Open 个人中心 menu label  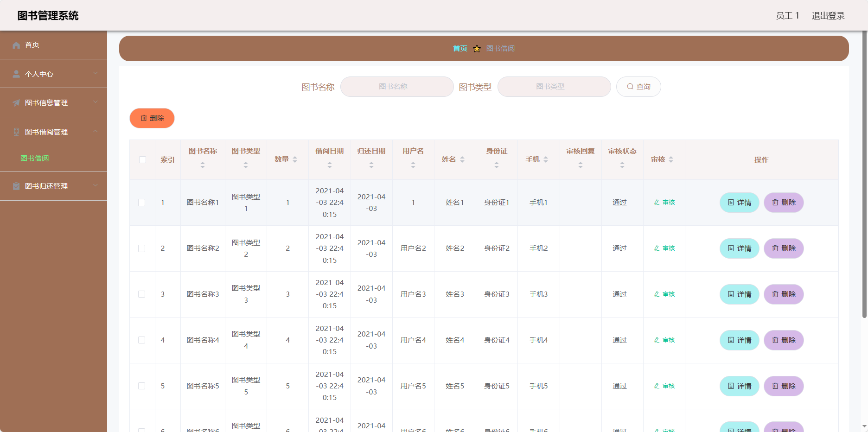pos(39,74)
